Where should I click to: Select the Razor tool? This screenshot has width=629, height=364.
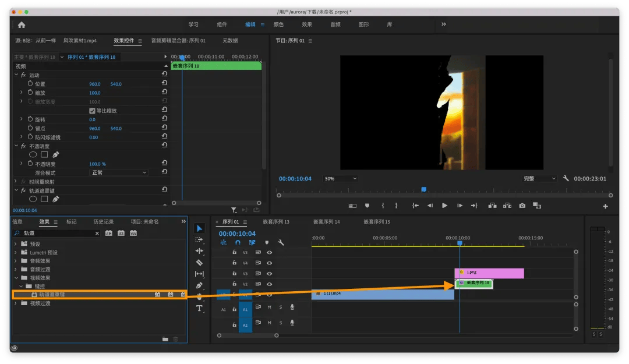pyautogui.click(x=199, y=263)
